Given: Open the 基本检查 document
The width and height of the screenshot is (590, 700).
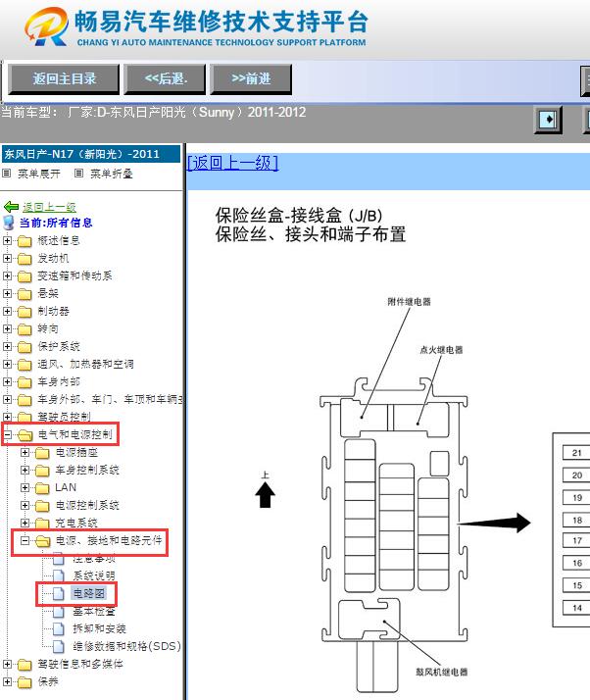Looking at the screenshot, I should (94, 611).
